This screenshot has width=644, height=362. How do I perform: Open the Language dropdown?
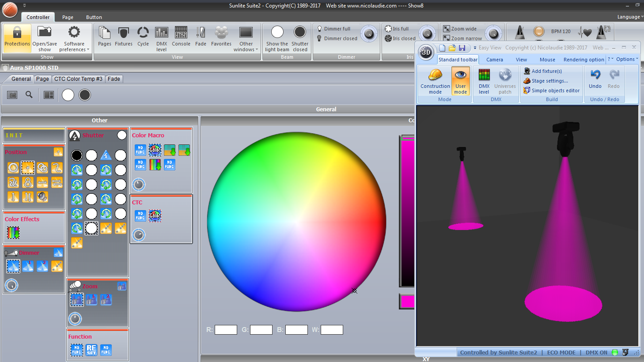(x=630, y=17)
